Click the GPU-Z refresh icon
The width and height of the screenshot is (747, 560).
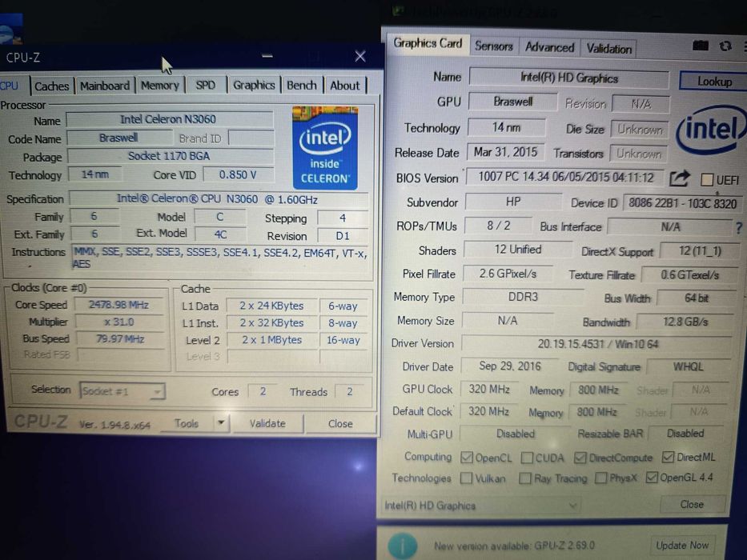[725, 46]
